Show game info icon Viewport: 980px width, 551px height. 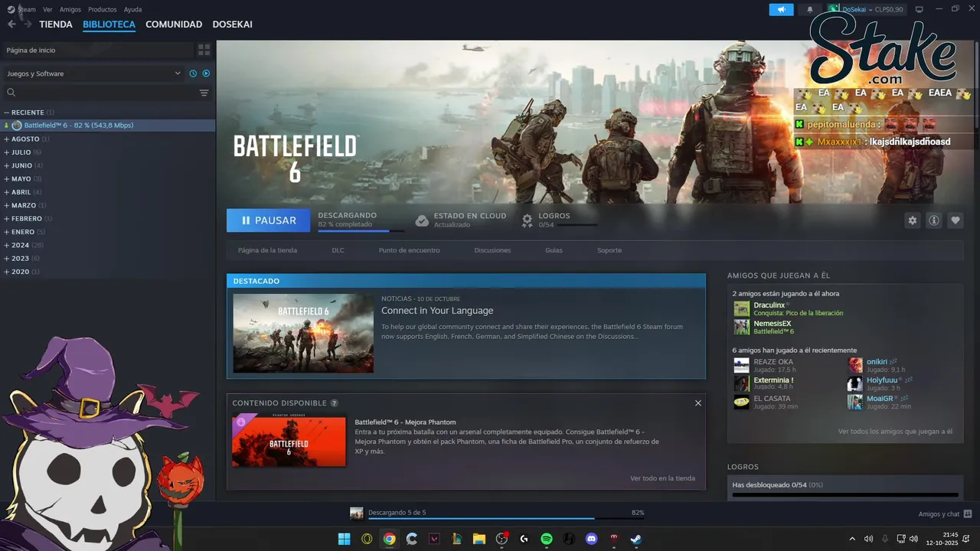point(934,220)
